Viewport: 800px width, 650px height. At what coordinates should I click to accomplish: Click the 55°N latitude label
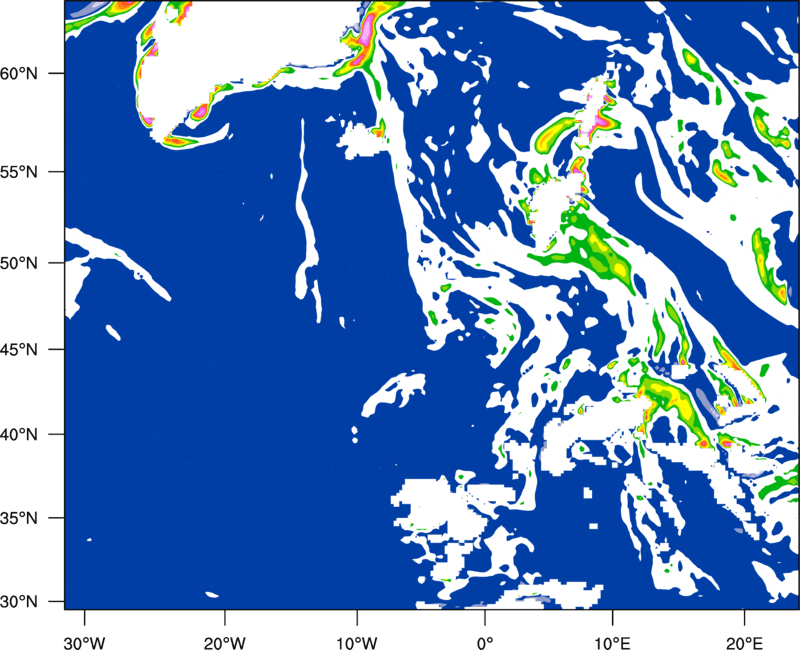coord(19,172)
